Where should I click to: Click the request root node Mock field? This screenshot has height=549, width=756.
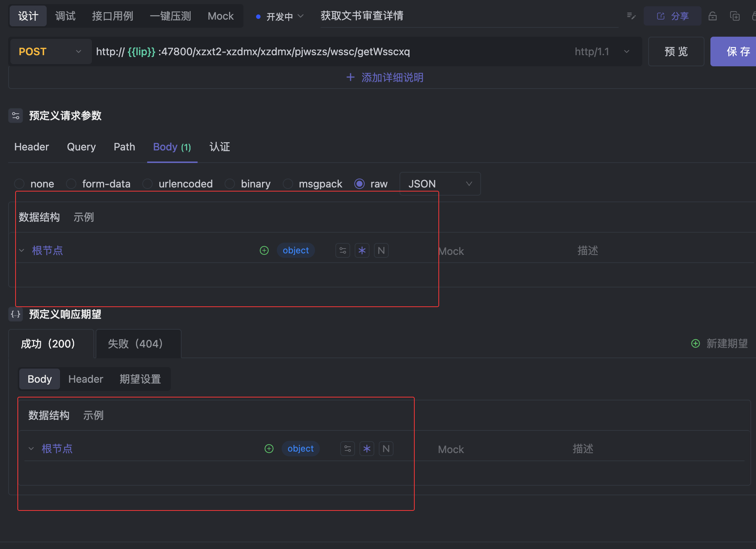tap(451, 251)
